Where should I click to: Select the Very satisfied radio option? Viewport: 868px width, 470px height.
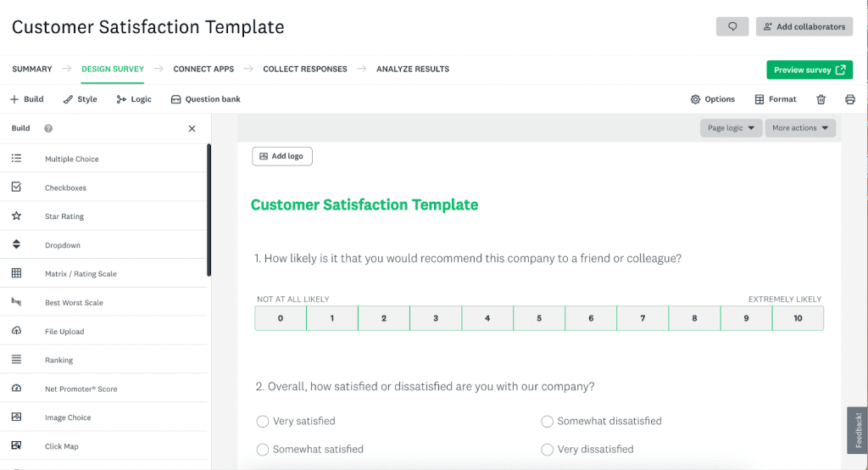pyautogui.click(x=263, y=422)
